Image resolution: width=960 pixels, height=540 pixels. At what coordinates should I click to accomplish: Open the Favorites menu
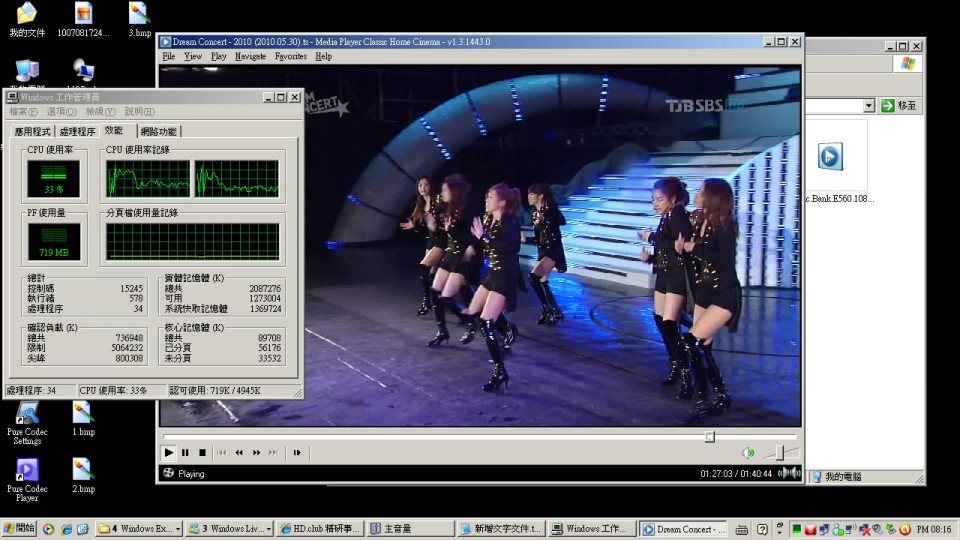tap(290, 57)
